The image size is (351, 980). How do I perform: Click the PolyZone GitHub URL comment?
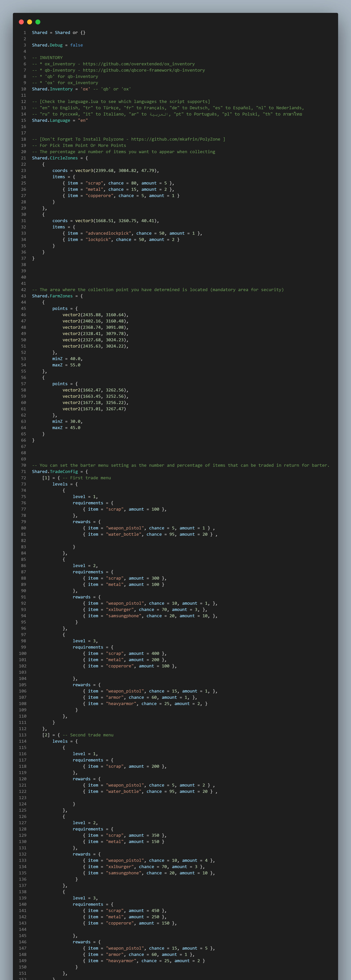tap(128, 139)
